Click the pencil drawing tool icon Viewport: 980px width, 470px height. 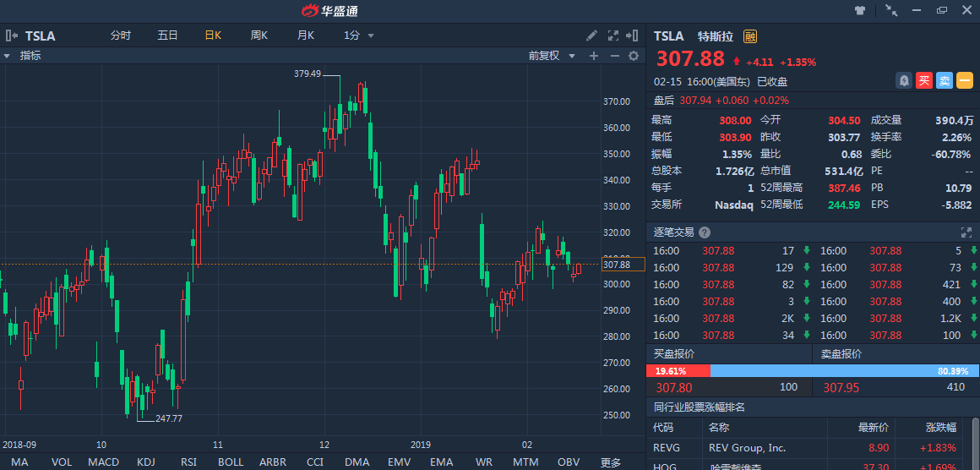(x=592, y=36)
